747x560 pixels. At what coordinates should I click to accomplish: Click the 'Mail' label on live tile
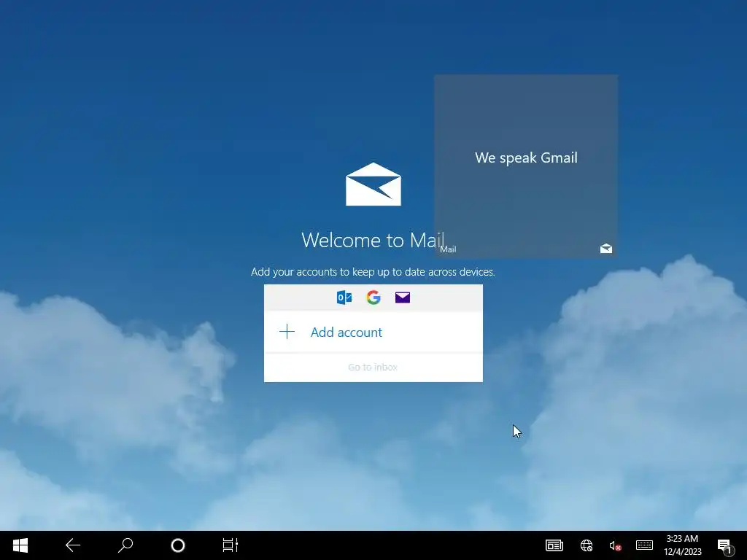point(448,249)
